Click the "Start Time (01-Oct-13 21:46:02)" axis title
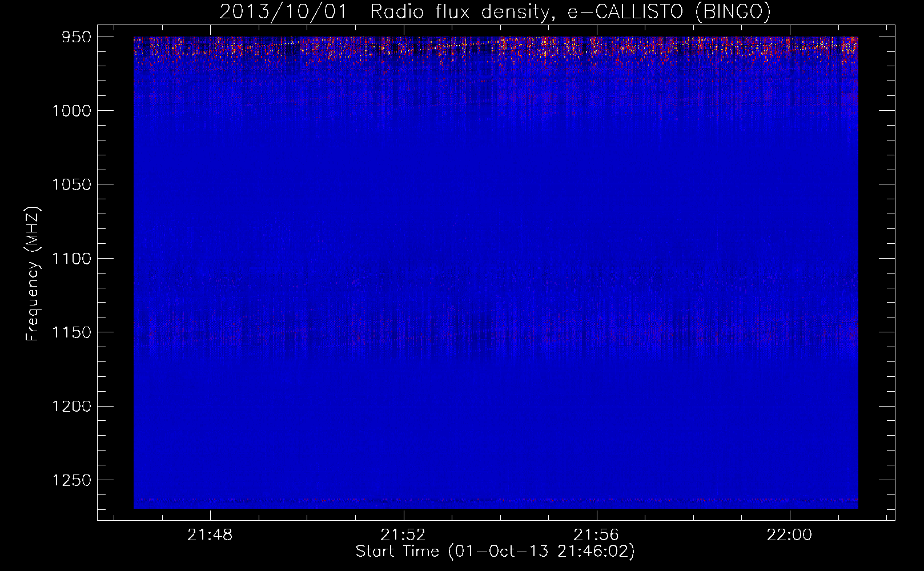The image size is (924, 571). pos(495,552)
